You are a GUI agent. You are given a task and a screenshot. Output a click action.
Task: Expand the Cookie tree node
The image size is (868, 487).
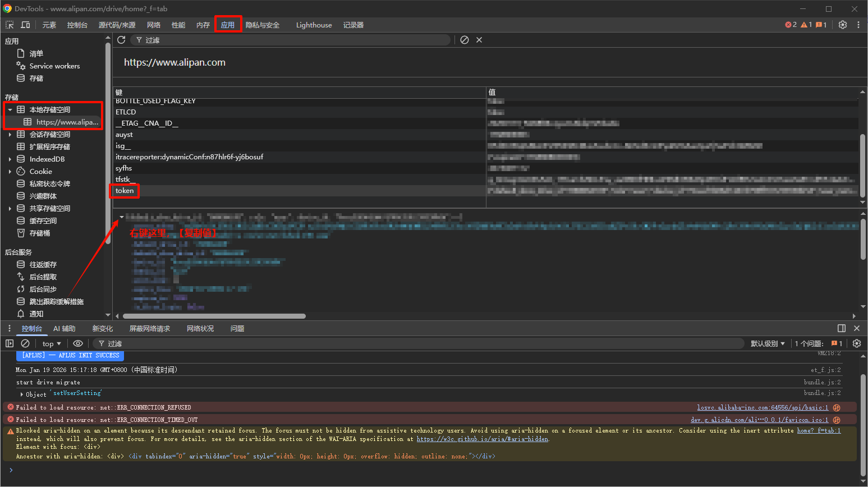(10, 172)
